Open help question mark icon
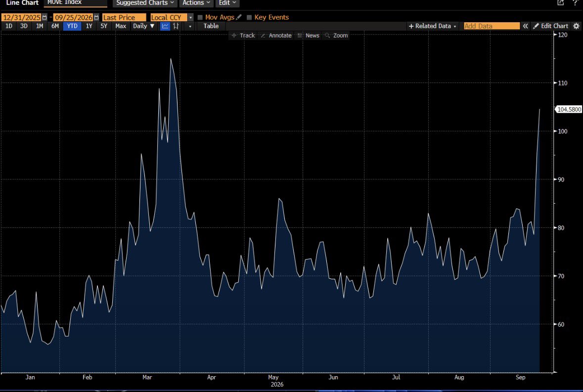Image resolution: width=583 pixels, height=392 pixels. [x=575, y=2]
